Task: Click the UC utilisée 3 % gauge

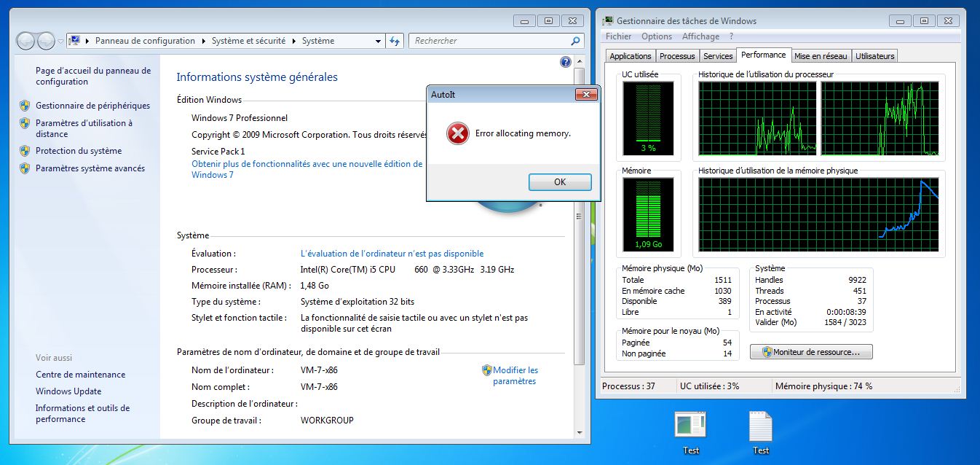Action: (x=647, y=118)
